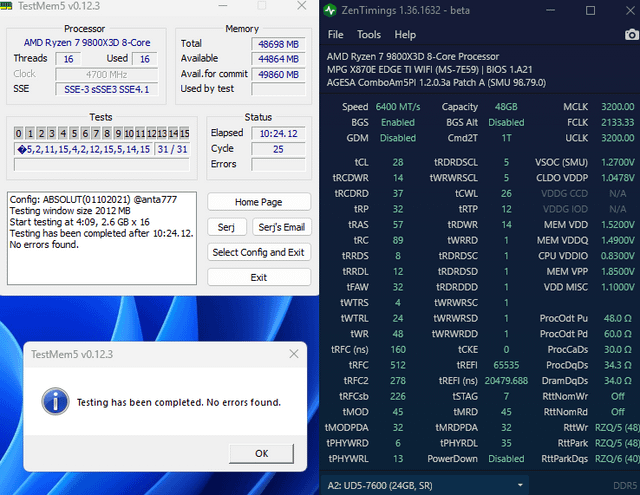Click the PowerDown Disabled value
The image size is (640, 495).
[506, 459]
